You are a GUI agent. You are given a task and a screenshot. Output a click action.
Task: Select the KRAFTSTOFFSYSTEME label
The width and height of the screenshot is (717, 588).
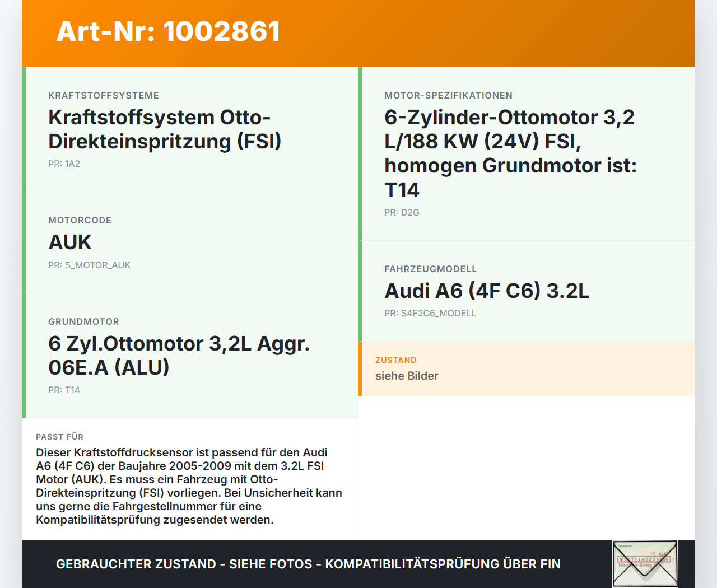(x=104, y=95)
